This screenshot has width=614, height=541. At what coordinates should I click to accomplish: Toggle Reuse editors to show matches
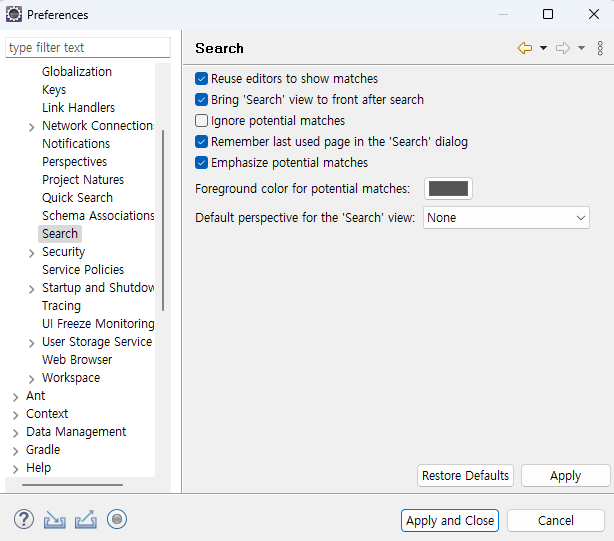201,79
